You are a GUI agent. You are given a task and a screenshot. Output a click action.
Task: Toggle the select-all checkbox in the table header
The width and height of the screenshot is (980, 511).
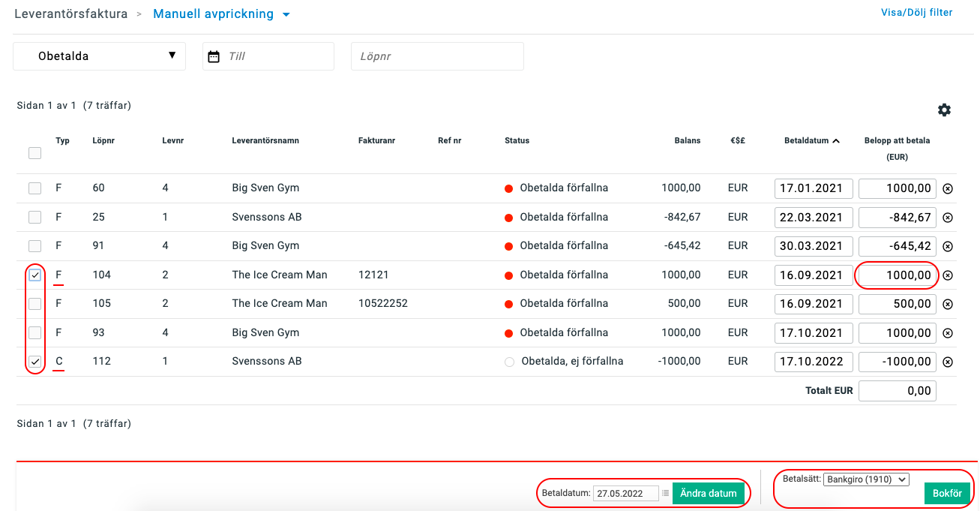coord(35,153)
